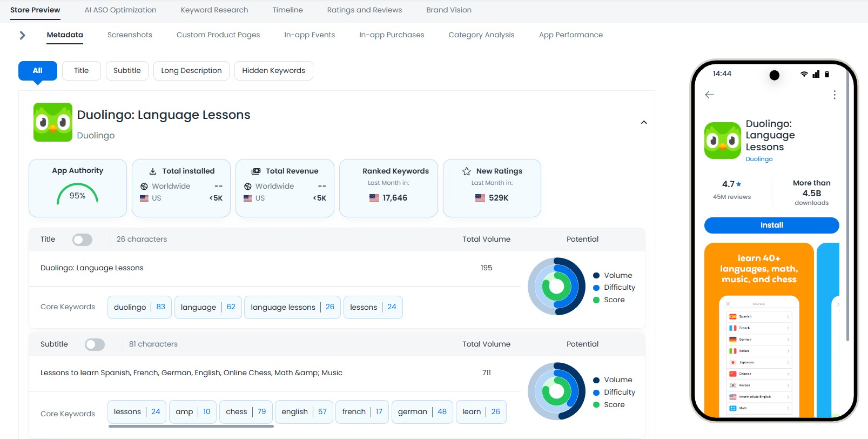Screen dimensions: 868x439
Task: Open the Timeline tab
Action: (287, 10)
